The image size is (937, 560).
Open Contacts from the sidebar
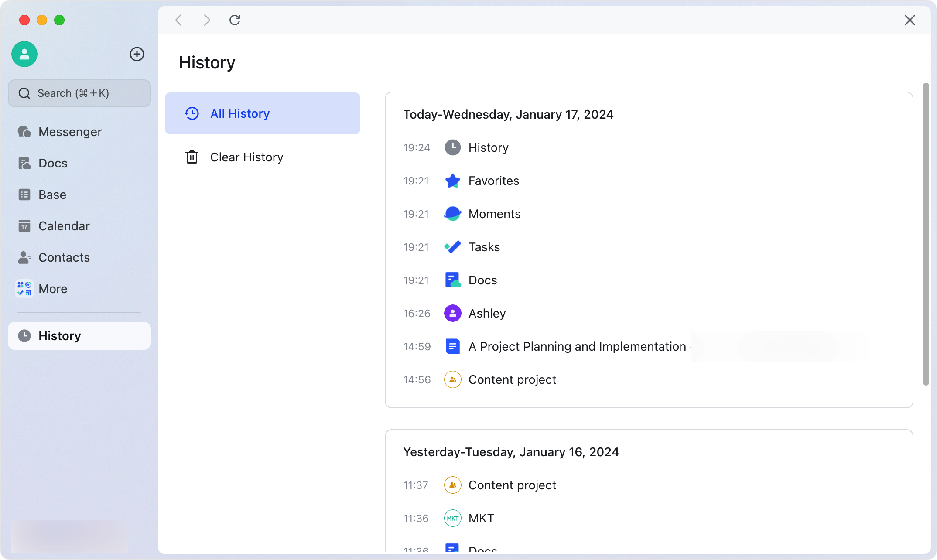tap(64, 257)
